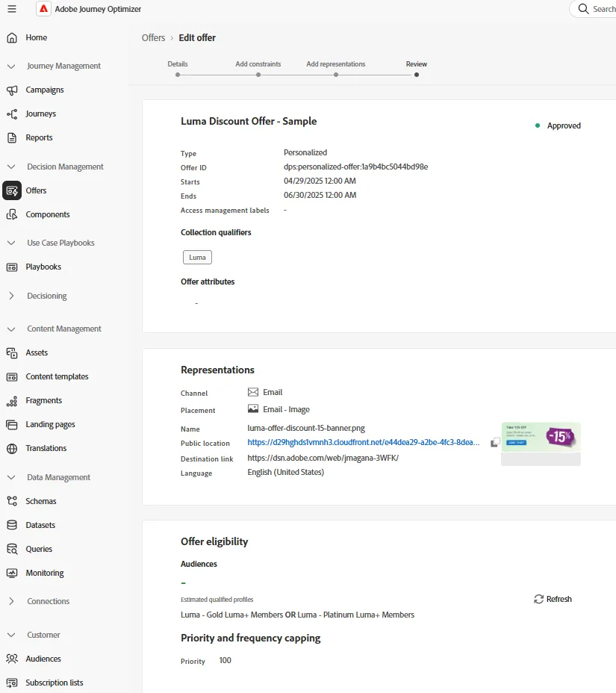Click the Assets icon
This screenshot has height=693, width=616.
[12, 352]
